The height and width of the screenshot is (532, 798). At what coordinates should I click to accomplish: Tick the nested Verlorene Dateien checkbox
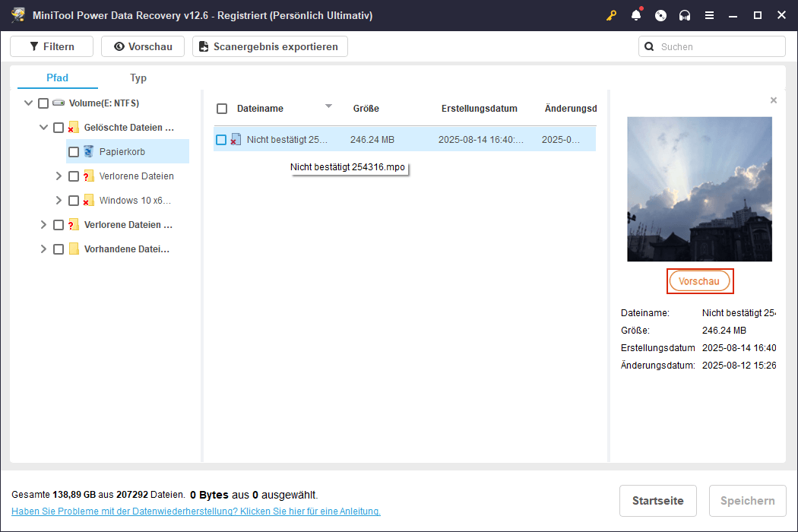[x=74, y=176]
